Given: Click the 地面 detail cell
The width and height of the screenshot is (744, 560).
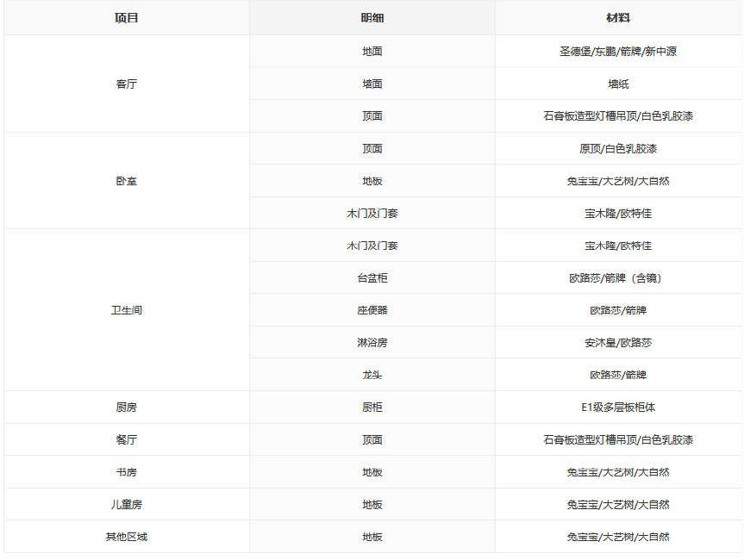Looking at the screenshot, I should [372, 51].
